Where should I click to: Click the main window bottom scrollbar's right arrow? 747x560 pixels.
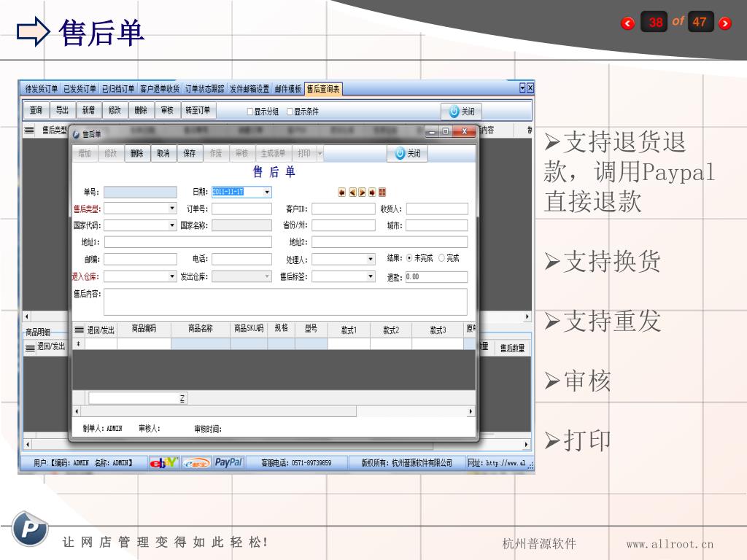526,444
